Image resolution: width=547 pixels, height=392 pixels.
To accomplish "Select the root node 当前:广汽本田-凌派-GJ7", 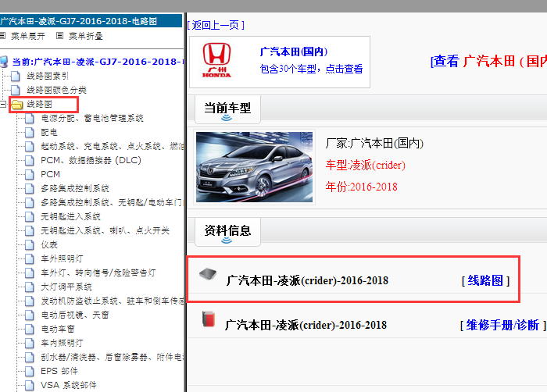I will click(98, 62).
